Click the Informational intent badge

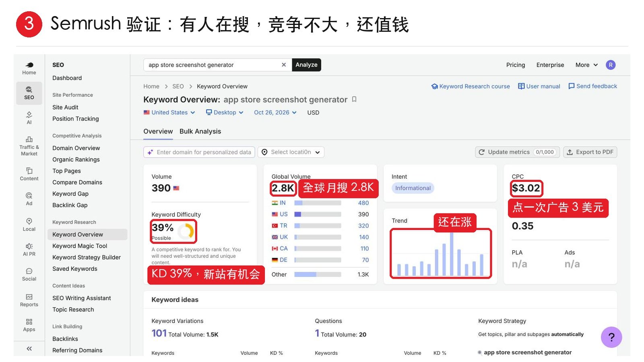pos(413,188)
